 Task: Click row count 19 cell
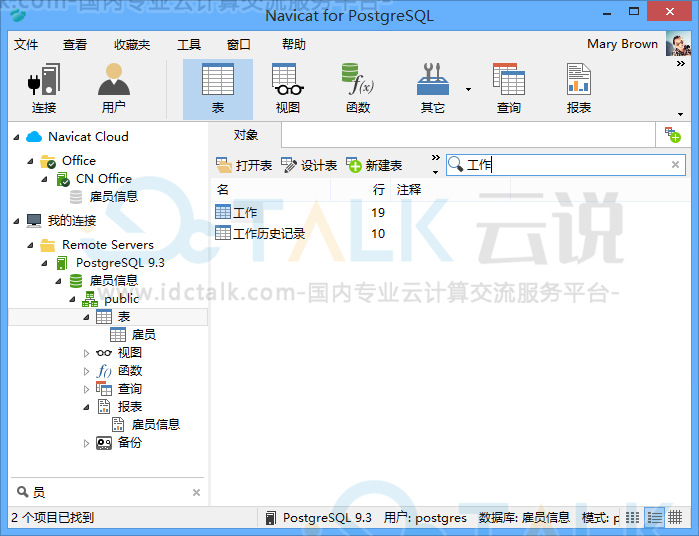[378, 213]
